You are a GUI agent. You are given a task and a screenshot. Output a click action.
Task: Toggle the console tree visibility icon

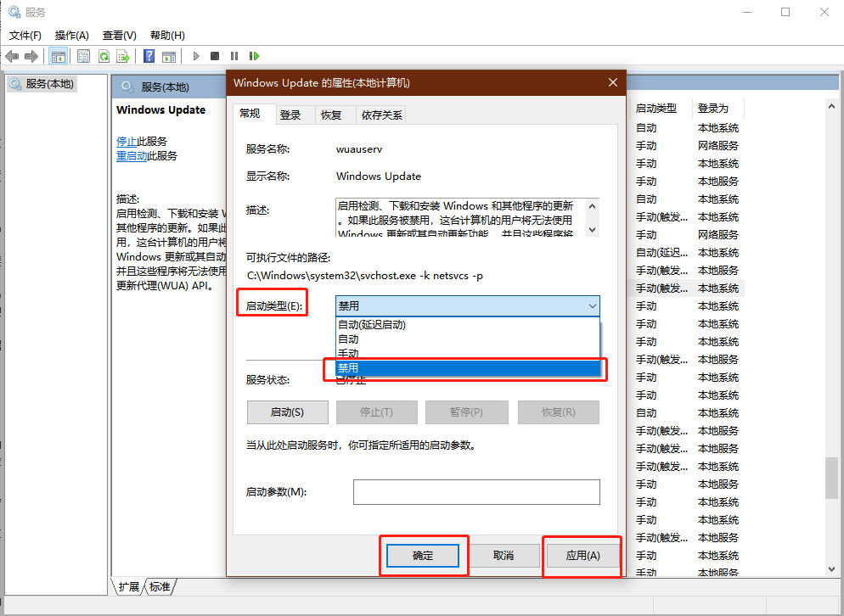(x=58, y=56)
